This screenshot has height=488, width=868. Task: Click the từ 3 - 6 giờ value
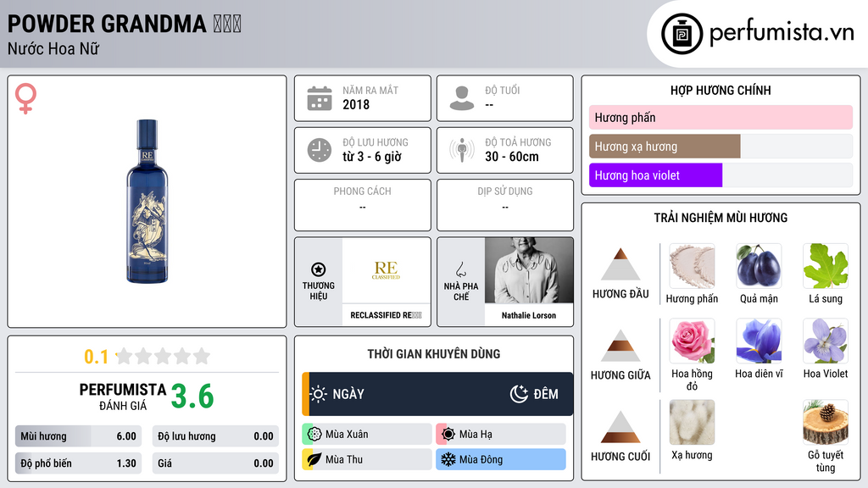click(371, 157)
